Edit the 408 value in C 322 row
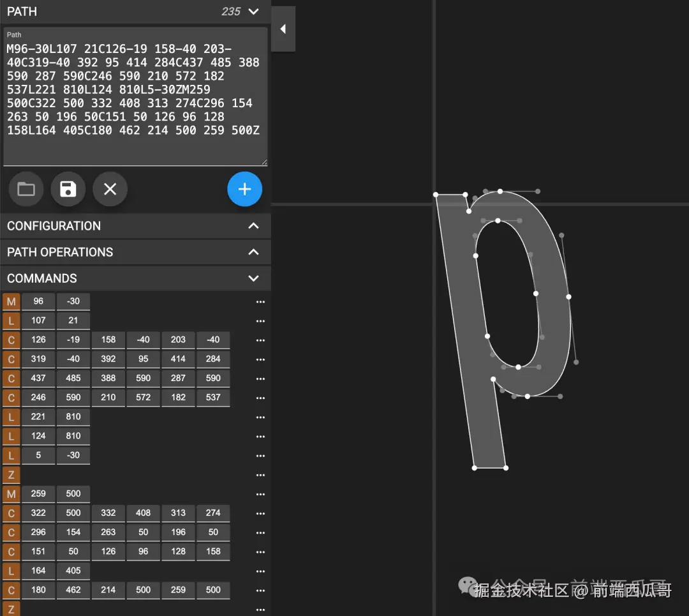The width and height of the screenshot is (689, 616). [143, 513]
